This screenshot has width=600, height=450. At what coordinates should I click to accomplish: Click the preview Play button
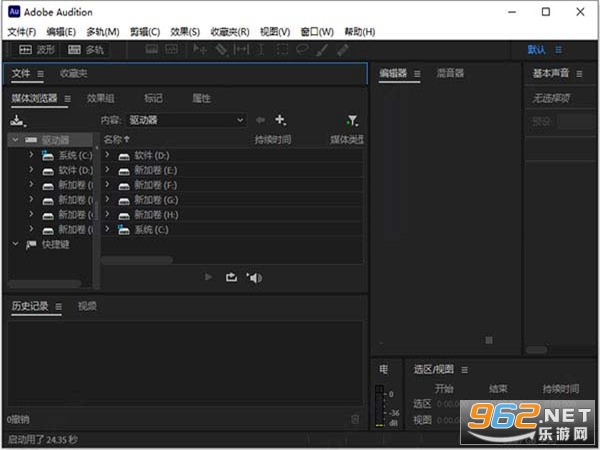pyautogui.click(x=209, y=277)
